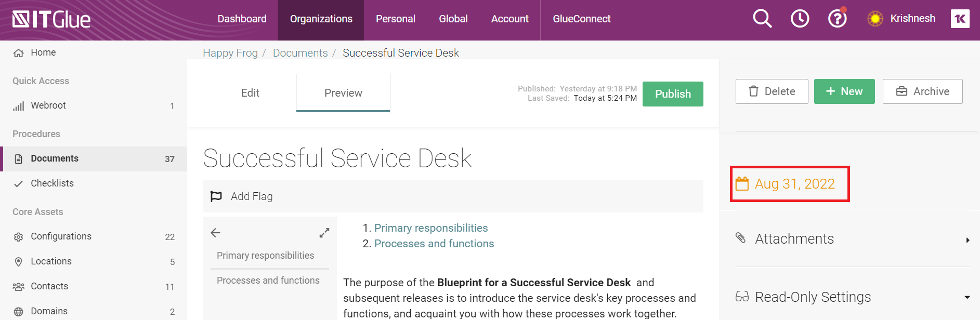
Task: Open the recent history clock icon
Action: coord(800,19)
